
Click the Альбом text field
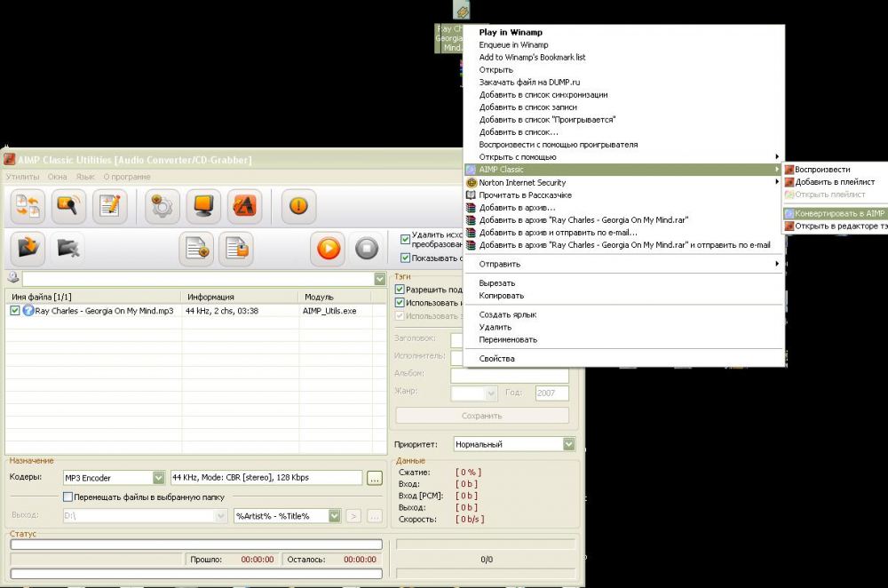509,375
